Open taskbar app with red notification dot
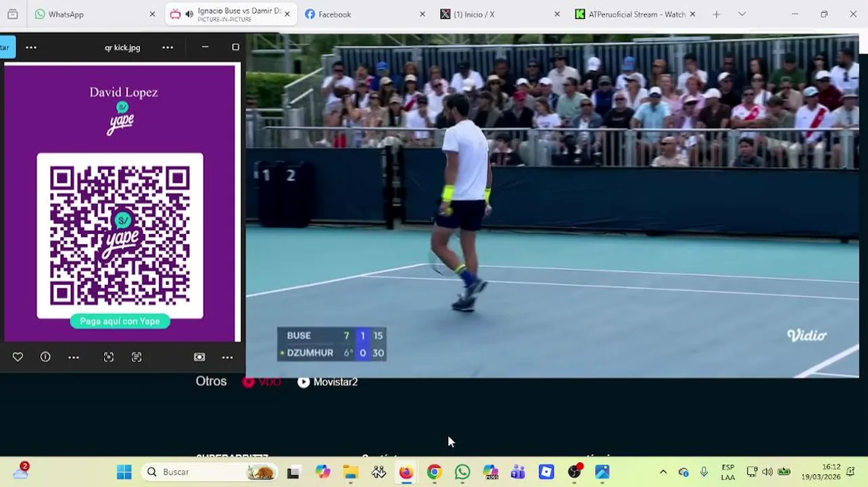The width and height of the screenshot is (868, 487). [575, 472]
